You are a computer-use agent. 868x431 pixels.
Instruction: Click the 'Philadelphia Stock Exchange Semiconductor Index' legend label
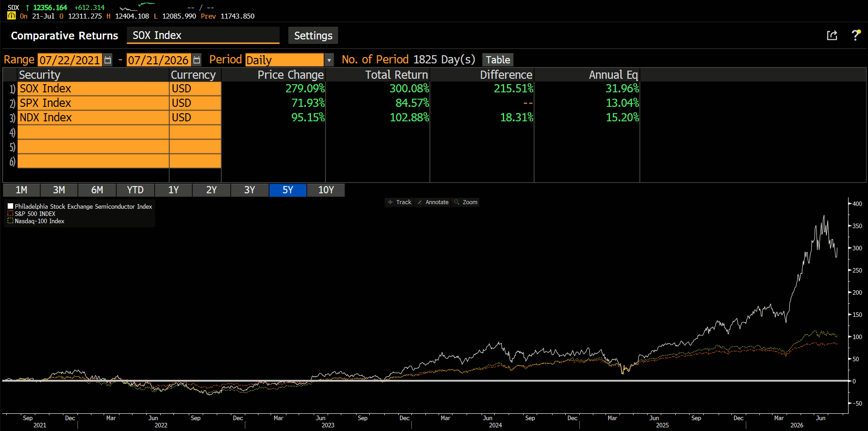click(83, 206)
